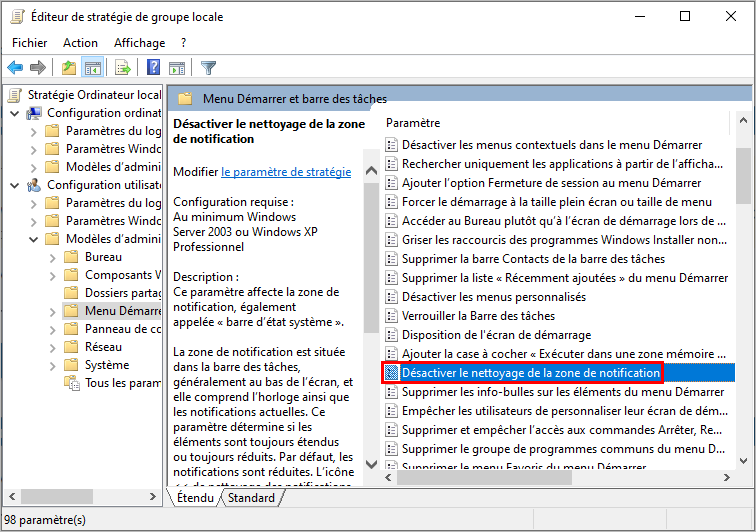This screenshot has width=756, height=532.
Task: Click settings list horizontal scrollbar left arrow
Action: 389,477
